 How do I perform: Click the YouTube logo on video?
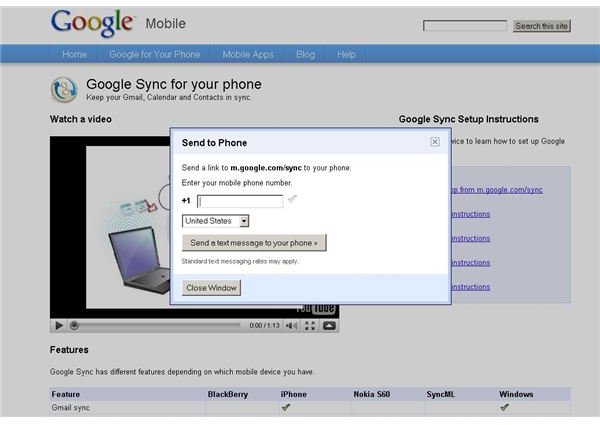315,309
